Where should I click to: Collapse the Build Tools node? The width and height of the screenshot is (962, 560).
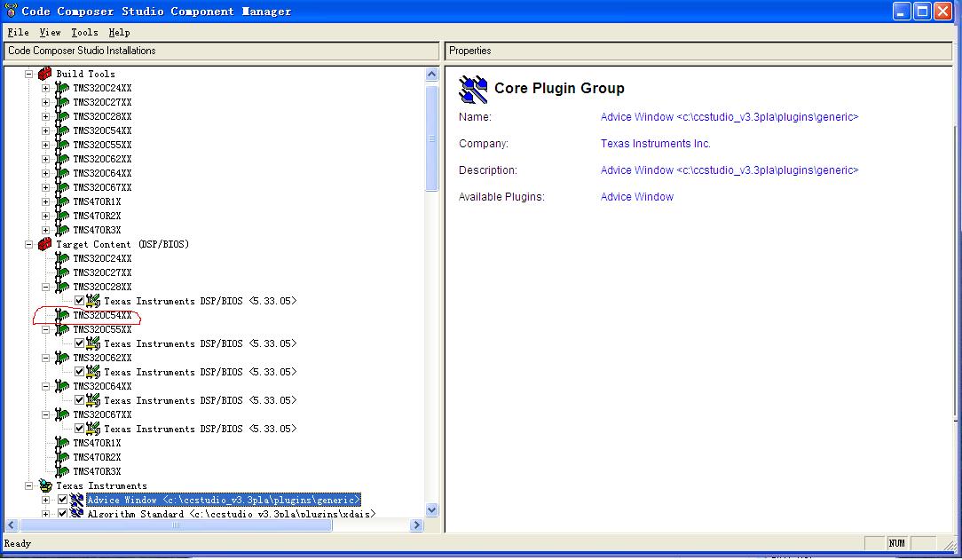coord(28,74)
